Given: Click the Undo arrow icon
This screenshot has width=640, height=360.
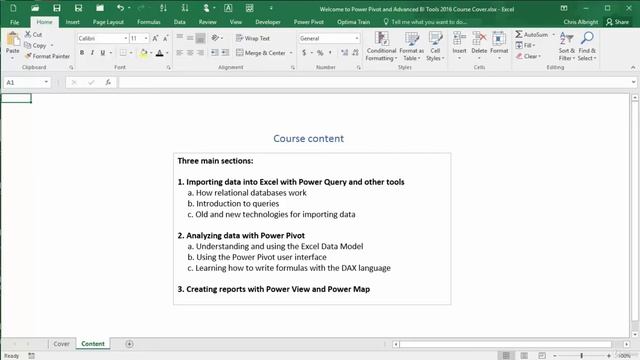Looking at the screenshot, I should (x=120, y=8).
